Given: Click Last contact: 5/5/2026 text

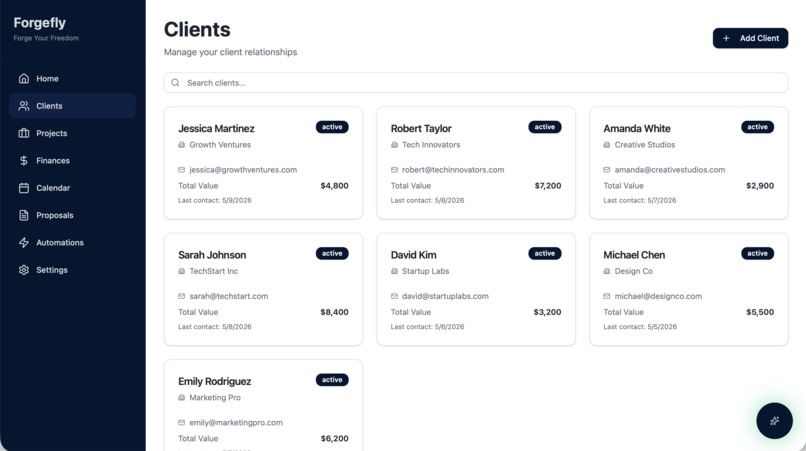Looking at the screenshot, I should tap(640, 327).
